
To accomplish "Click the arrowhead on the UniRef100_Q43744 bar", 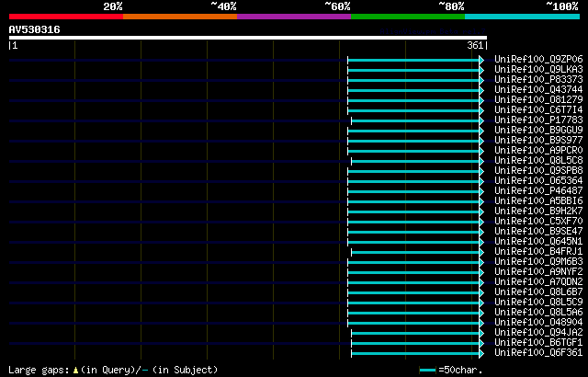I will (481, 90).
